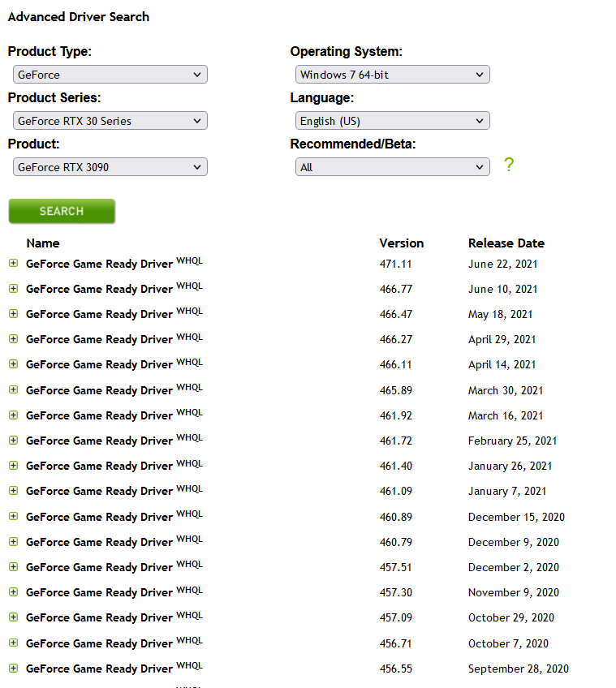The width and height of the screenshot is (616, 688).
Task: Open the Product Series dropdown
Action: tap(110, 121)
